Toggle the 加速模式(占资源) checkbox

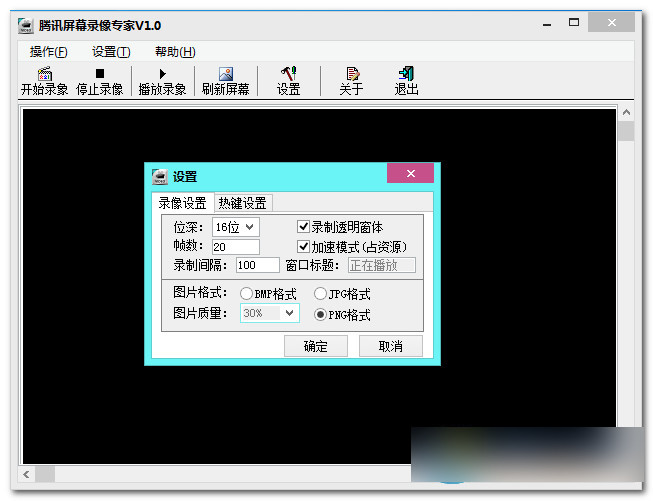coord(304,246)
